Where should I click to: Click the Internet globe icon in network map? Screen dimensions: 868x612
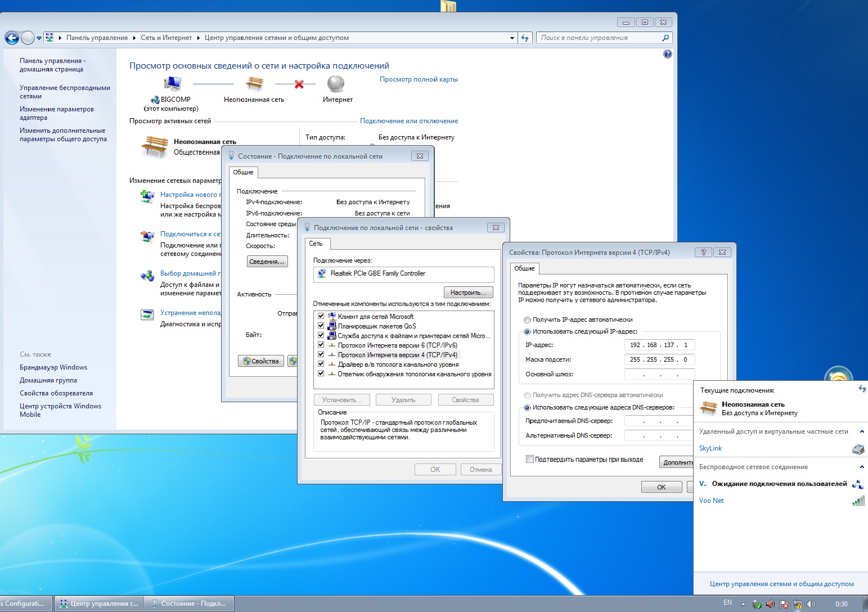pyautogui.click(x=336, y=84)
